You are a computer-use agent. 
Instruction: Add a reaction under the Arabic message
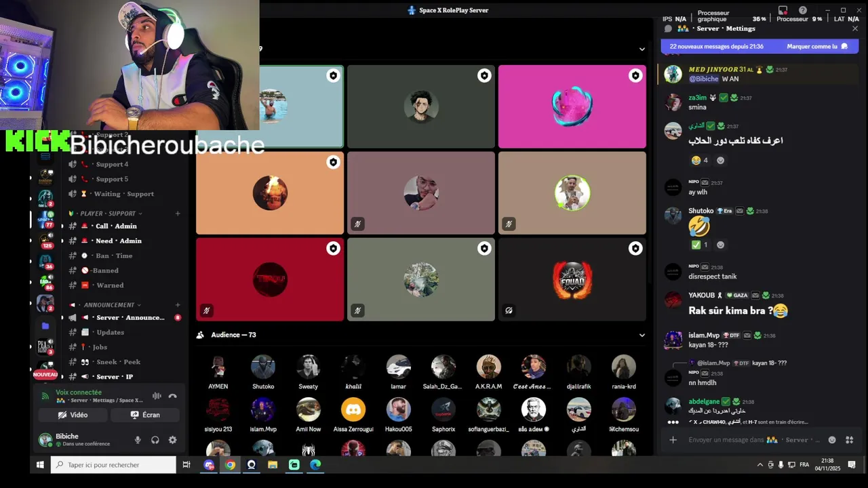click(720, 161)
